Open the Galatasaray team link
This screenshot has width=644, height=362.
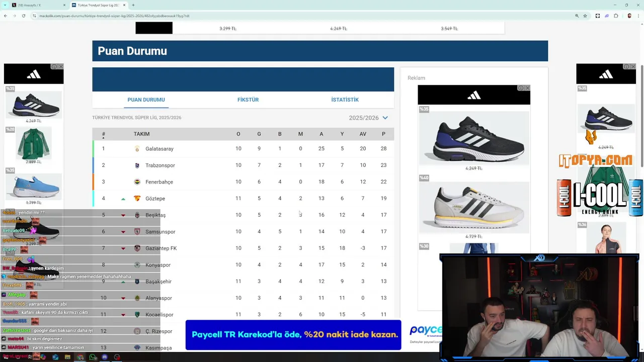(159, 149)
